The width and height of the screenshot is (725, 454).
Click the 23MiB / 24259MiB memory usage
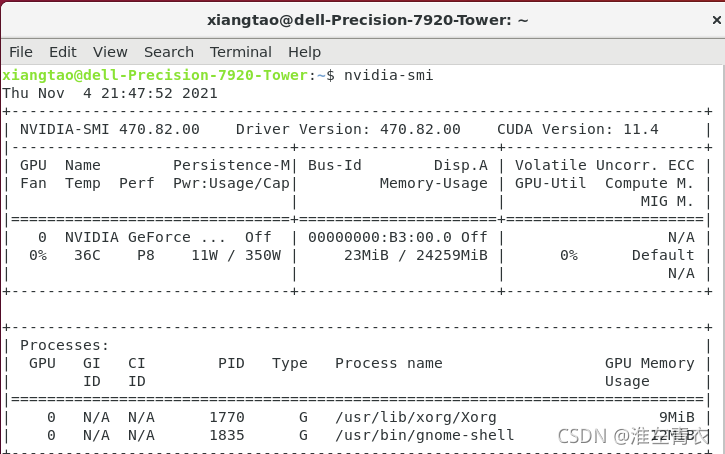pyautogui.click(x=416, y=255)
